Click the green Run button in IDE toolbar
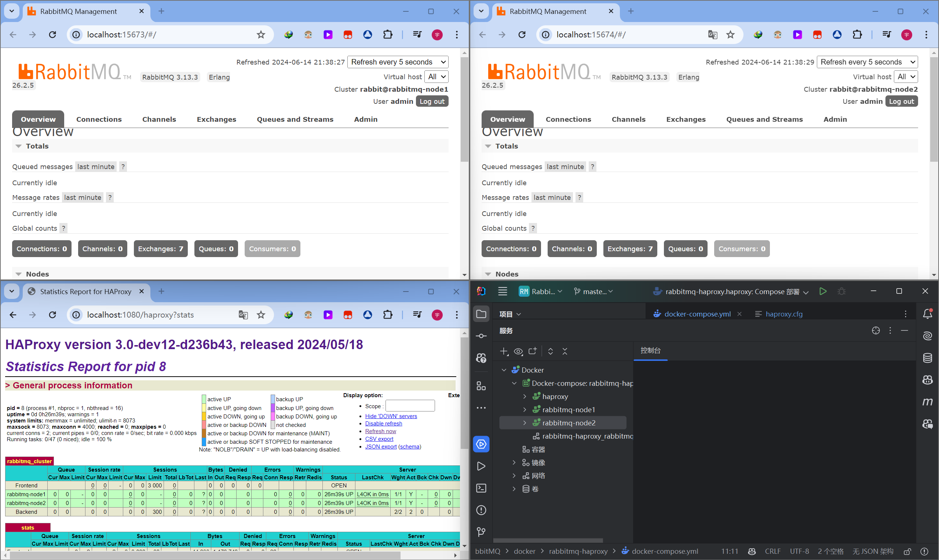The height and width of the screenshot is (560, 939). (x=823, y=291)
